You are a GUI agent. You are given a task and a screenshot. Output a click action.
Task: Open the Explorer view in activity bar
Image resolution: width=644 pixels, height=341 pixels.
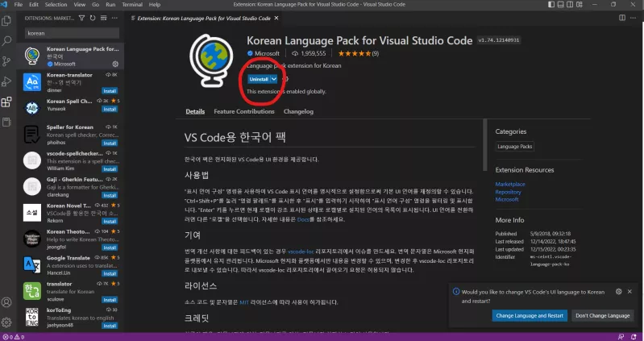click(6, 20)
